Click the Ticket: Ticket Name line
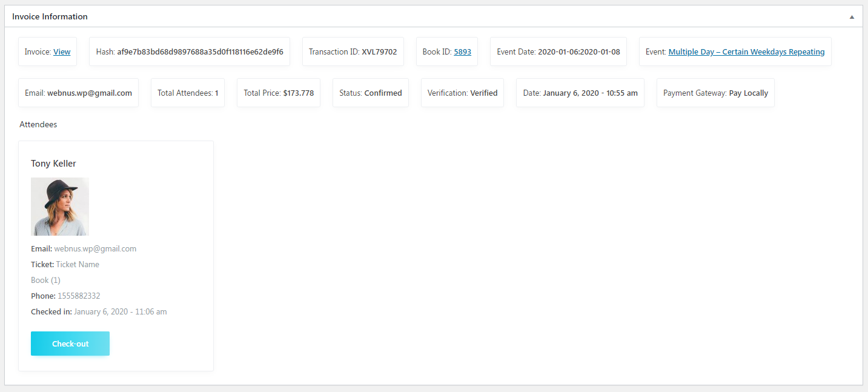868x392 pixels. [x=65, y=264]
